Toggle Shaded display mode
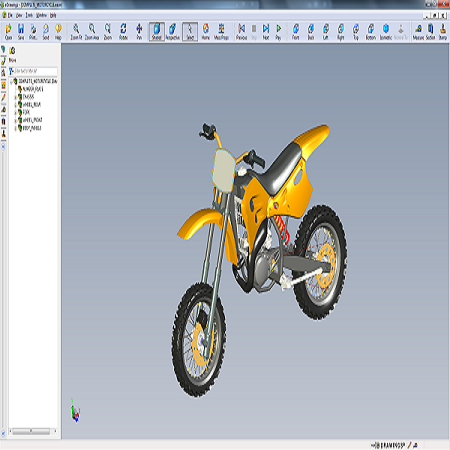This screenshot has width=450, height=450. (x=157, y=32)
